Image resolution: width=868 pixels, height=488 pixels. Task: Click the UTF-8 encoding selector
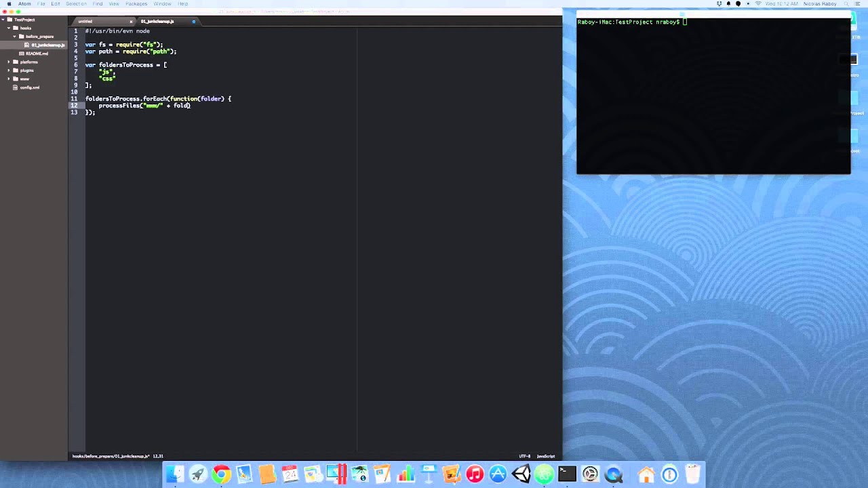point(524,456)
